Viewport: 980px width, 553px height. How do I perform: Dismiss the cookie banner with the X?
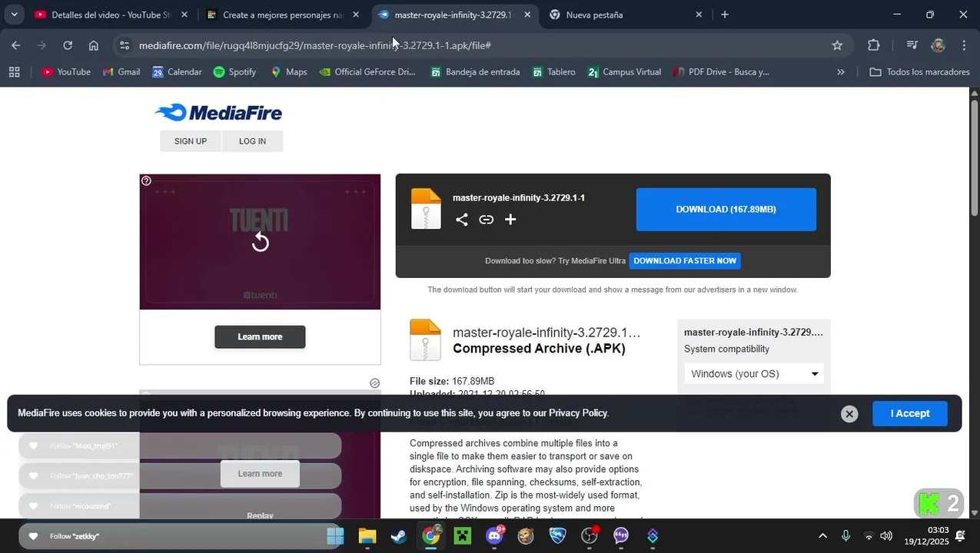(x=849, y=414)
